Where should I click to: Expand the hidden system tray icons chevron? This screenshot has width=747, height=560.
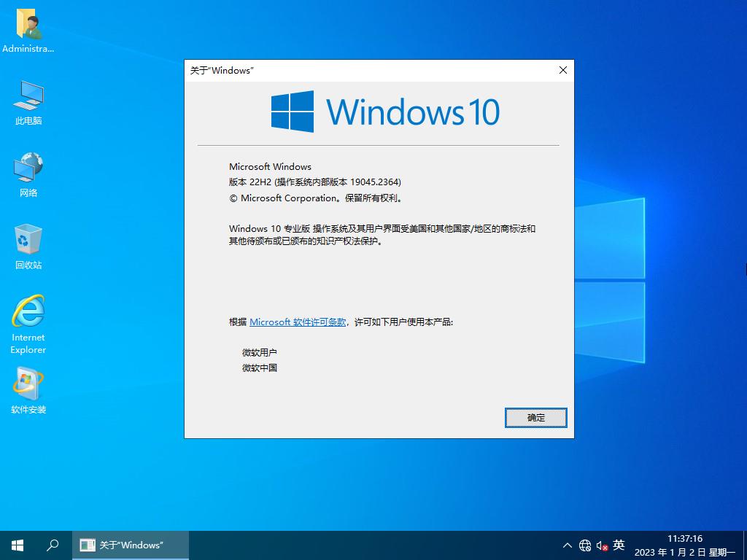point(568,545)
